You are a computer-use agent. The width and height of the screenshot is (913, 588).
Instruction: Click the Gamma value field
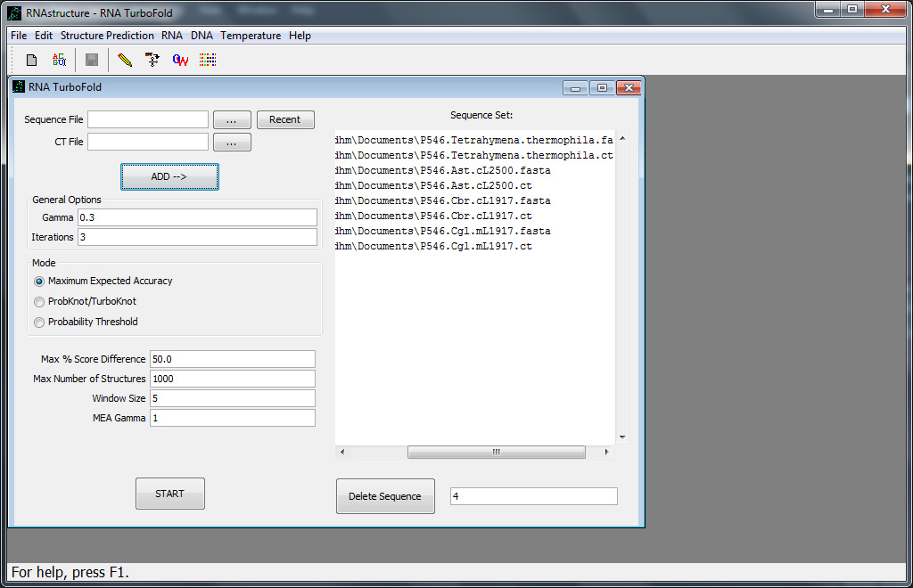pos(197,217)
